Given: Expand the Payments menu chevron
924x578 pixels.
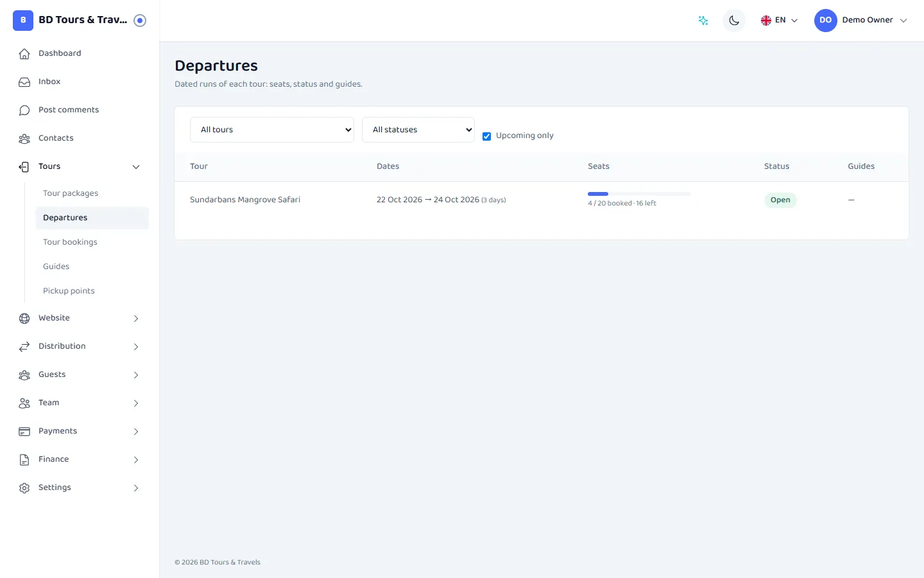Looking at the screenshot, I should 136,432.
